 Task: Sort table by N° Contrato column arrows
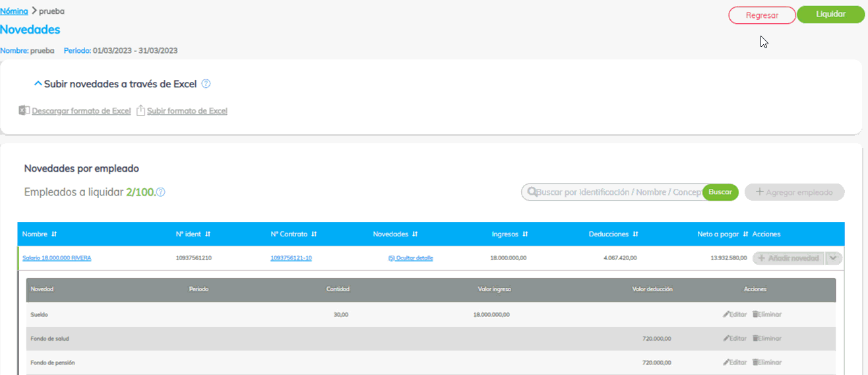click(x=314, y=234)
